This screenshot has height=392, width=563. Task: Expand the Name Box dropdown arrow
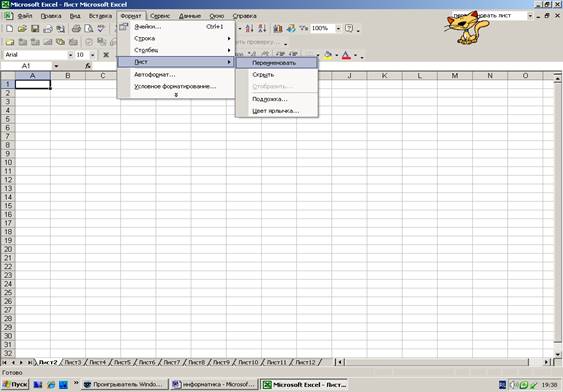[x=56, y=66]
